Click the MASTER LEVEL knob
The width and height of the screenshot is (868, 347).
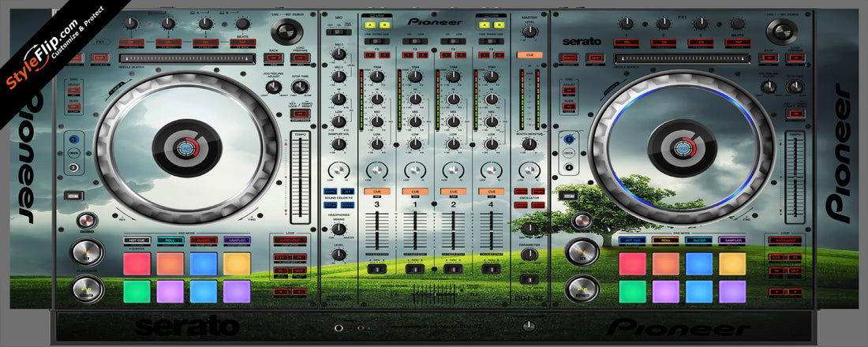(529, 32)
